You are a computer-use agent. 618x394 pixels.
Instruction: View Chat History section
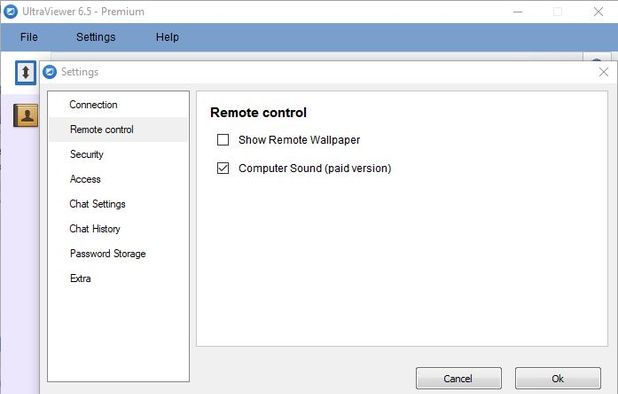click(x=118, y=229)
